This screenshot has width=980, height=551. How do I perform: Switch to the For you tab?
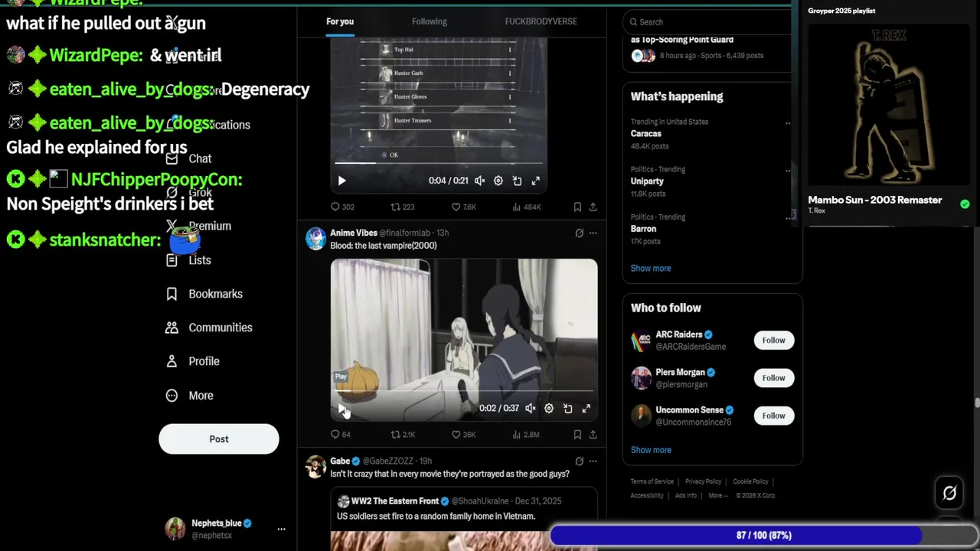340,21
